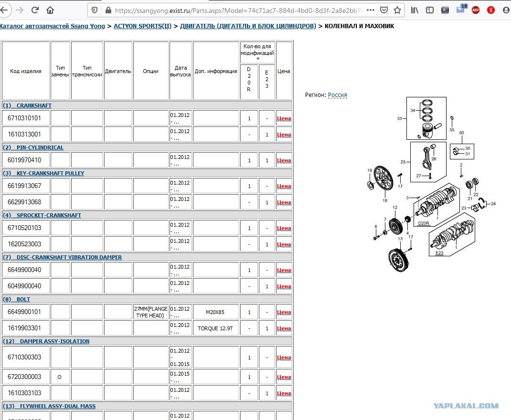The width and height of the screenshot is (511, 420).
Task: Click Цена for part 6710300303
Action: click(x=284, y=357)
